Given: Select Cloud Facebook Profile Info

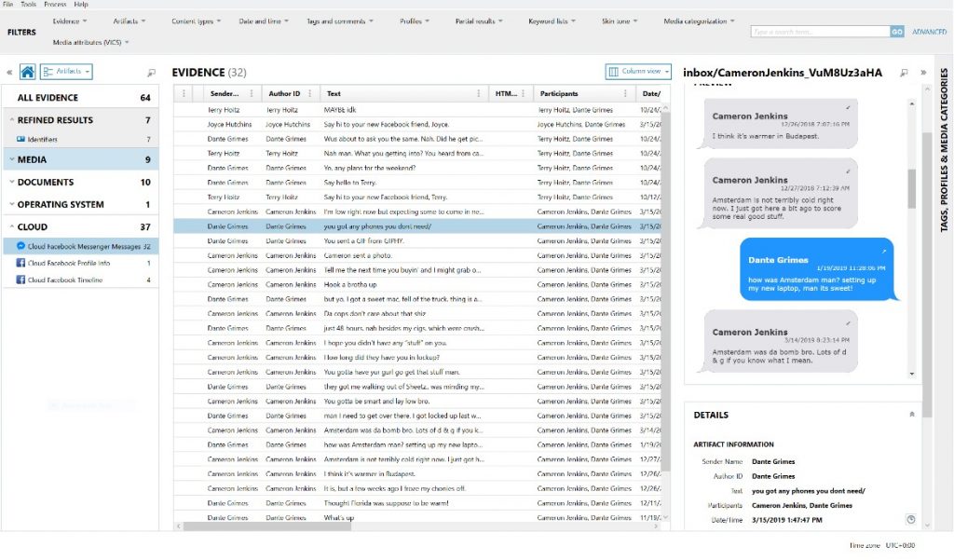Looking at the screenshot, I should tap(81, 263).
